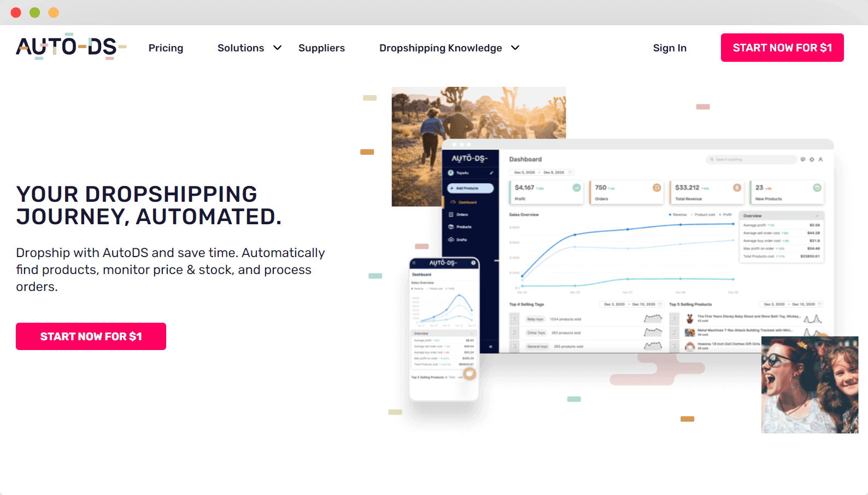Image resolution: width=868 pixels, height=495 pixels.
Task: Click the laughing women with sunglasses photo
Action: point(810,385)
